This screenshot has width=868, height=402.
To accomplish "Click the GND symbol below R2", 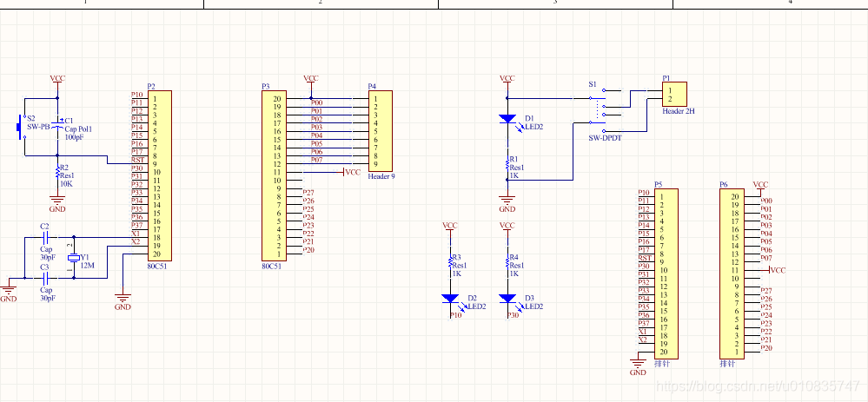I will pyautogui.click(x=57, y=201).
